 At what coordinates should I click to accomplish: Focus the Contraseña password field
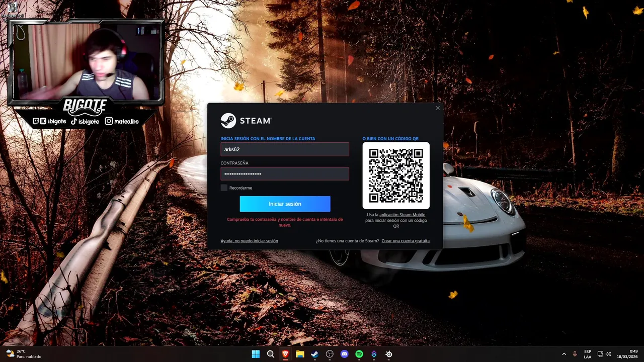click(x=285, y=173)
